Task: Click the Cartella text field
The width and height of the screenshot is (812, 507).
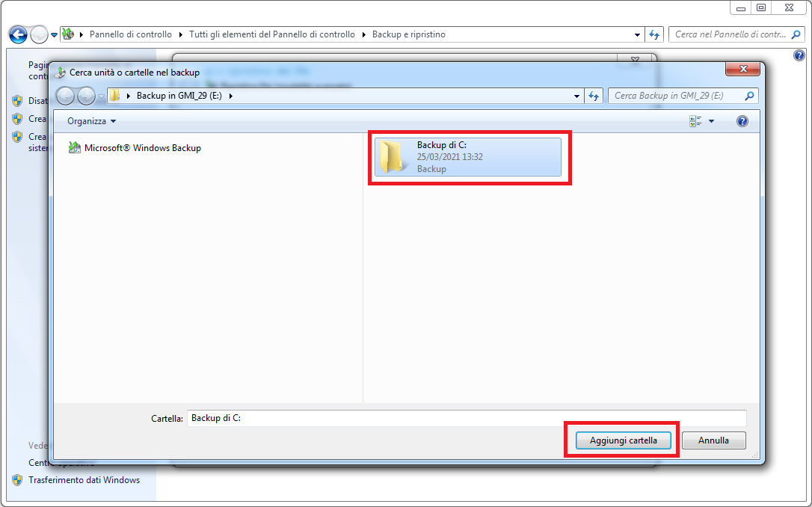Action: 467,418
